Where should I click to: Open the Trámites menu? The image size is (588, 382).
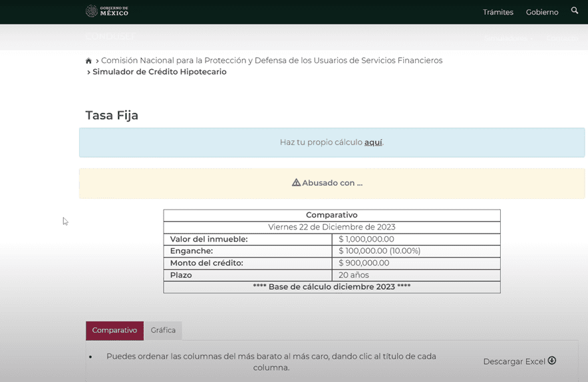(498, 12)
